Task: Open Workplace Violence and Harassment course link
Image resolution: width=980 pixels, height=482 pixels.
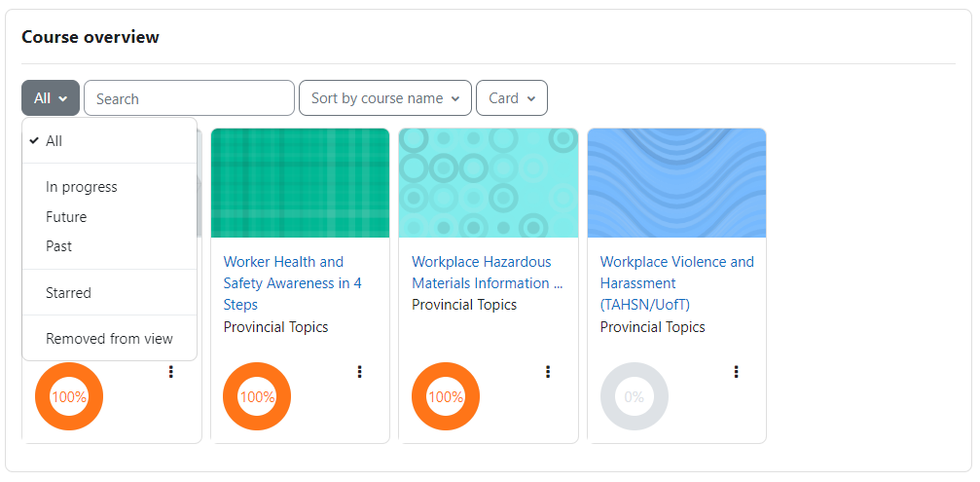Action: click(677, 283)
